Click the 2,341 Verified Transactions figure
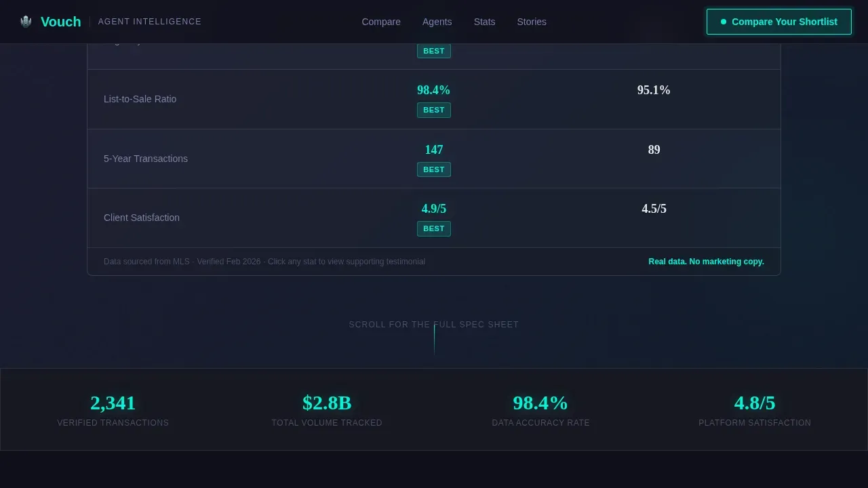This screenshot has width=868, height=488. [x=113, y=403]
